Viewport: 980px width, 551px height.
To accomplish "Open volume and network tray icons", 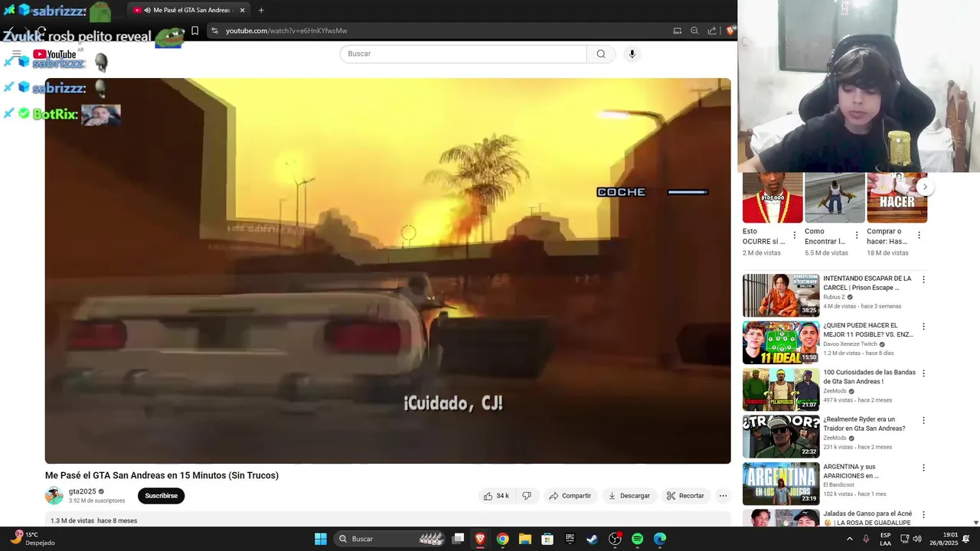I will click(x=910, y=539).
